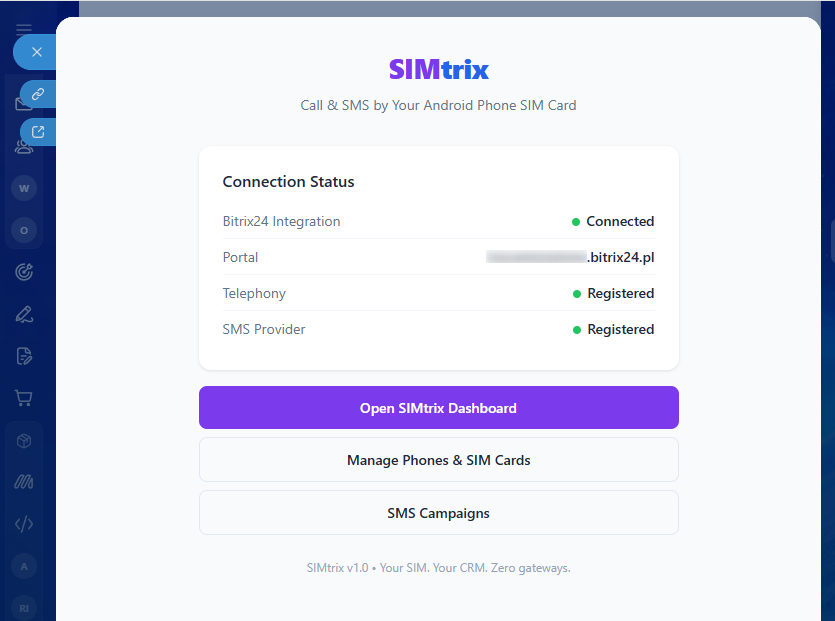Click the Open SIMtrix Dashboard button
Viewport: 835px width, 621px height.
438,408
